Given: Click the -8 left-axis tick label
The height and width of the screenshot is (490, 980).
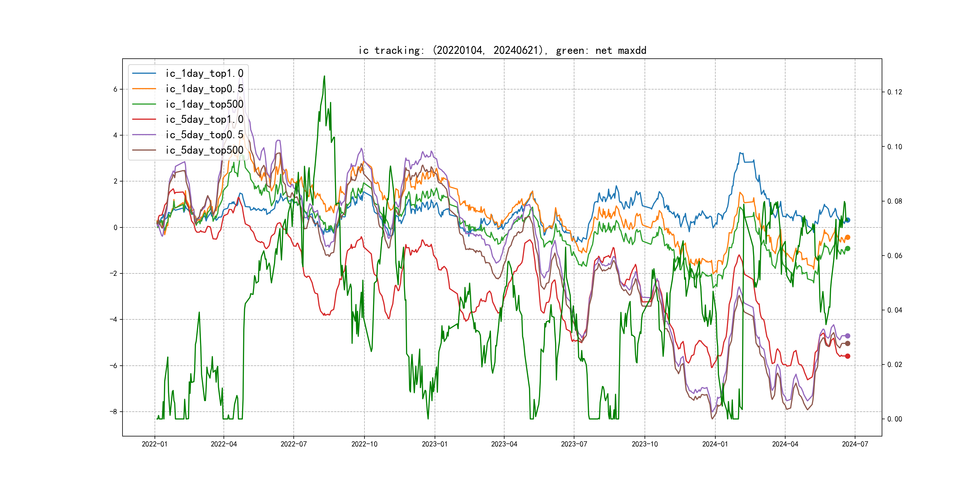Looking at the screenshot, I should pos(113,412).
